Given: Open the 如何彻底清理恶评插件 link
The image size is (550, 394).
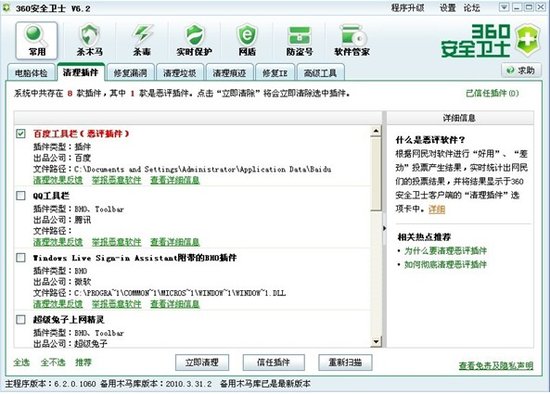Looking at the screenshot, I should 445,265.
